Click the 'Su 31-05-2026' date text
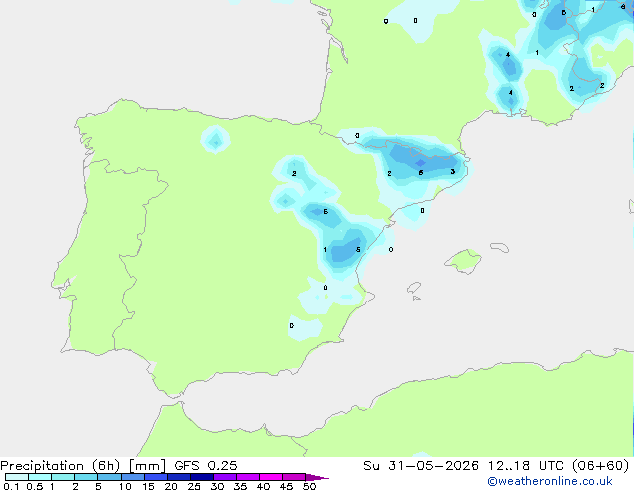Image resolution: width=634 pixels, height=490 pixels. pos(421,466)
